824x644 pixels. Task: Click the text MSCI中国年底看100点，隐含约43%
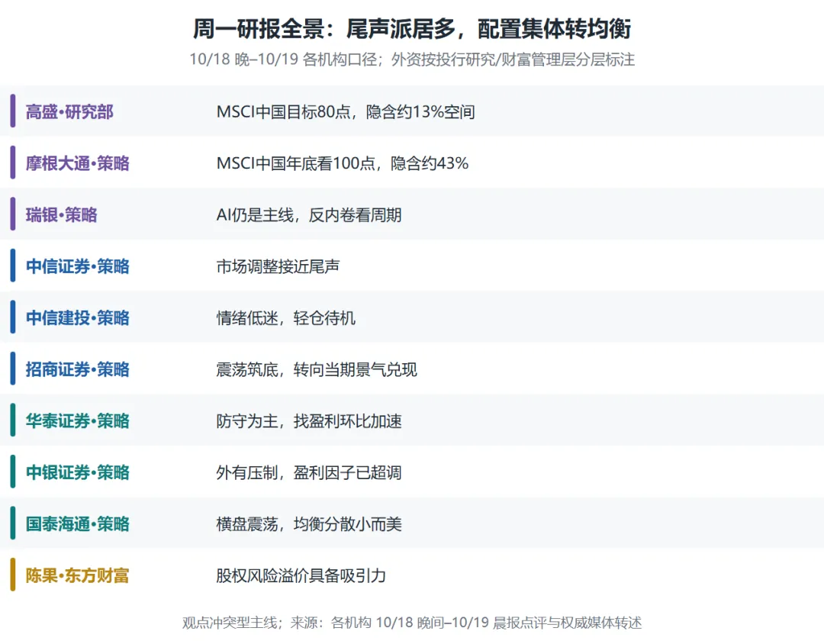343,163
